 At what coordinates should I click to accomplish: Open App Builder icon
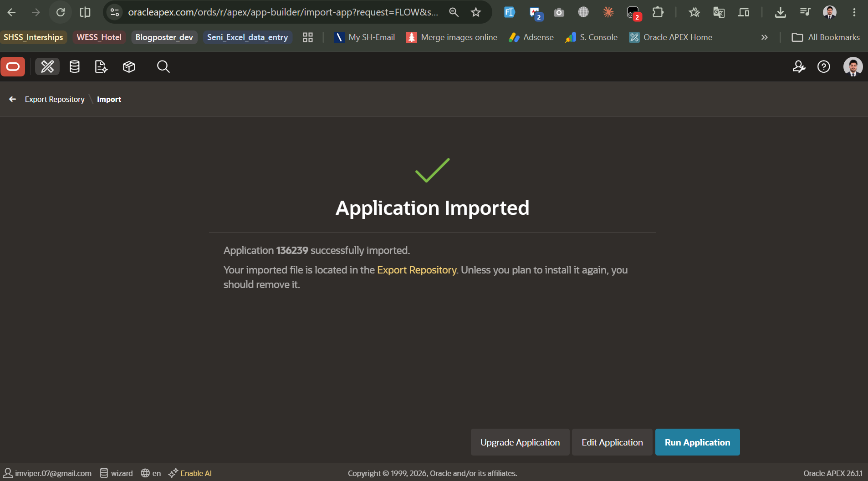pyautogui.click(x=47, y=67)
